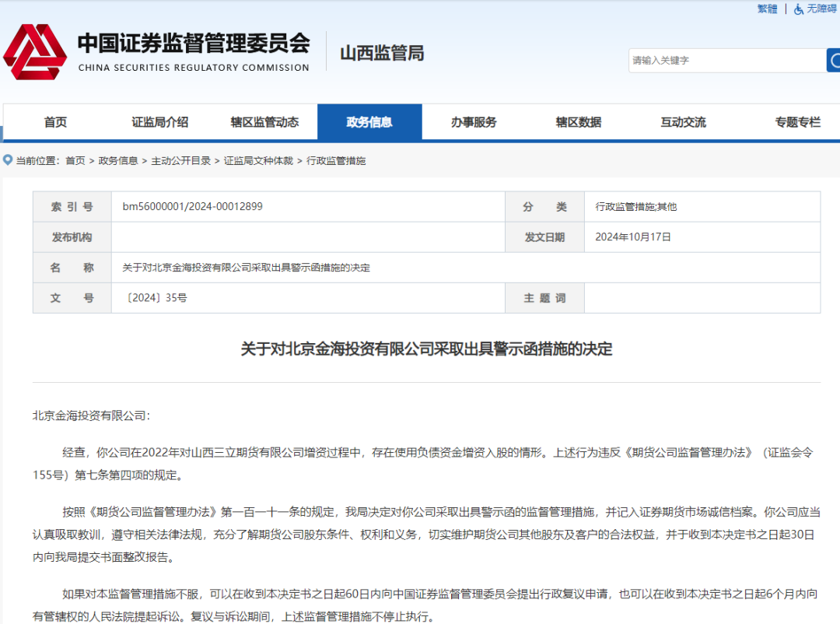Select the 政务信息 navigation tab
840x624 pixels.
click(369, 122)
